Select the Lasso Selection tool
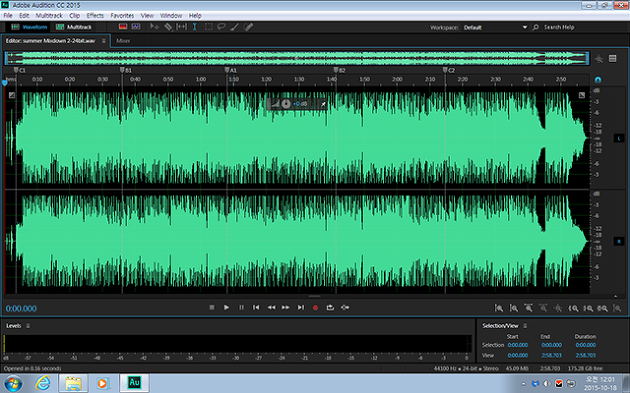The width and height of the screenshot is (630, 393). [221, 27]
